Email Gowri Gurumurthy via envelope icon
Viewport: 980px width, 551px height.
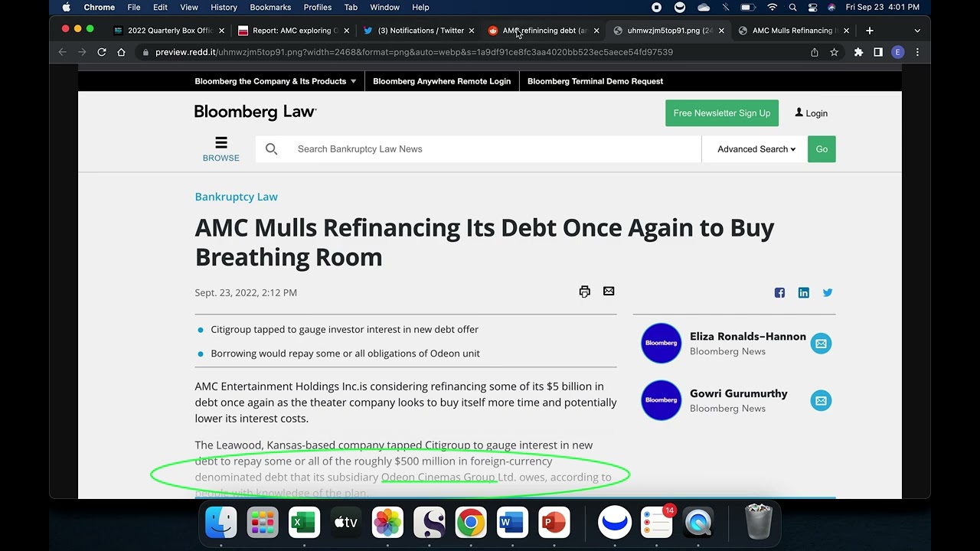821,400
